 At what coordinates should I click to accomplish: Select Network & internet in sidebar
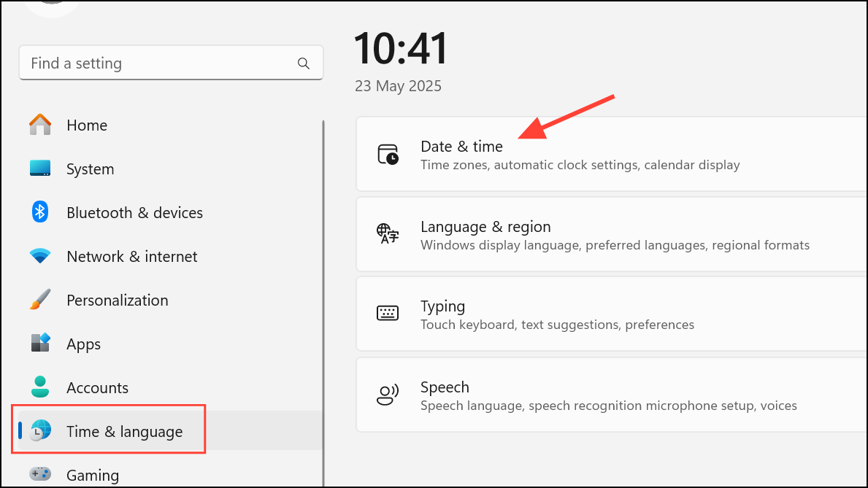172,256
